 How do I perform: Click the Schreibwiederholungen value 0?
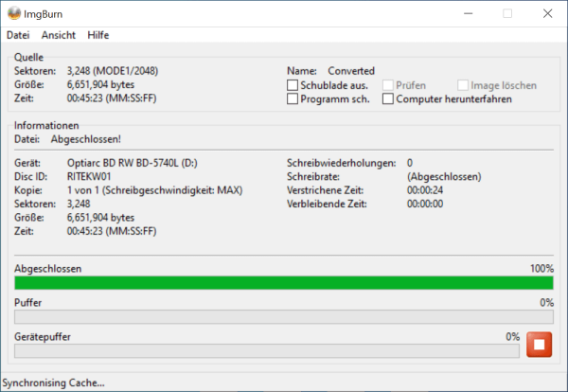pos(410,163)
